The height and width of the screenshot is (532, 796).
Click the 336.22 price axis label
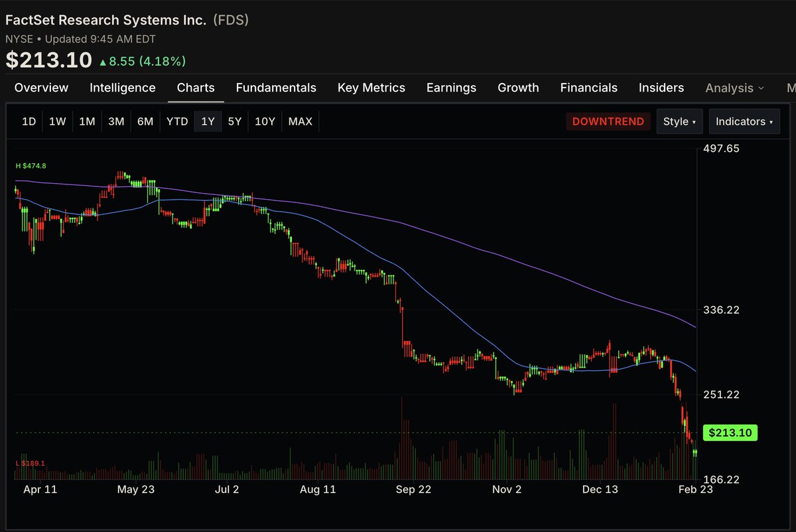(x=721, y=310)
